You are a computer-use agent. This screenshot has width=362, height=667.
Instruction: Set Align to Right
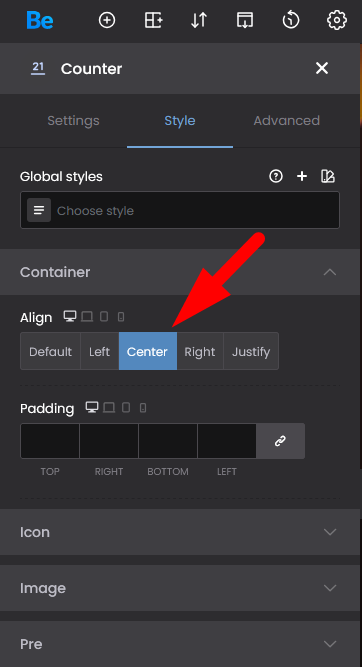point(200,351)
